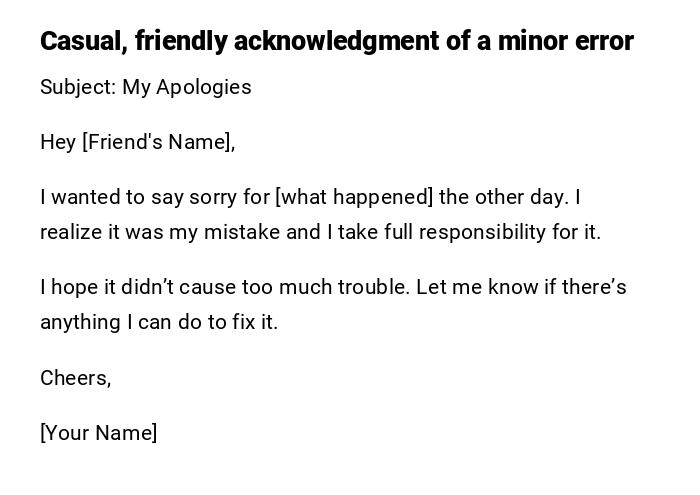
Task: Click the heading "Casual, friendly acknowledgment" title
Action: [x=336, y=41]
